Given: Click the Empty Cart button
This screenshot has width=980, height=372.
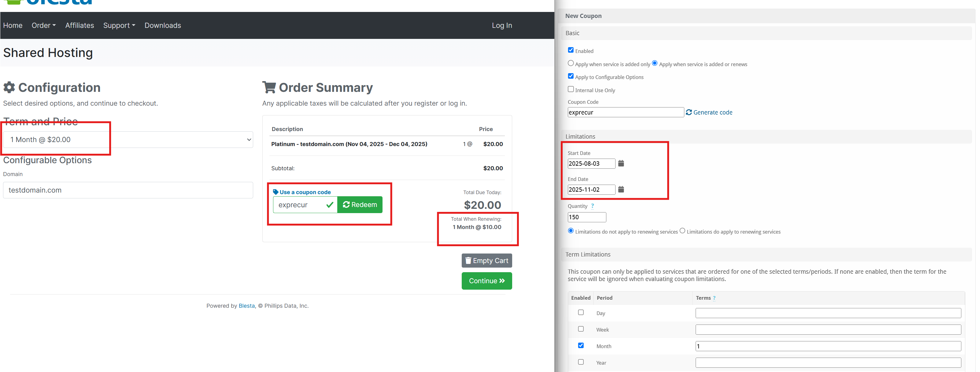Looking at the screenshot, I should coord(486,261).
